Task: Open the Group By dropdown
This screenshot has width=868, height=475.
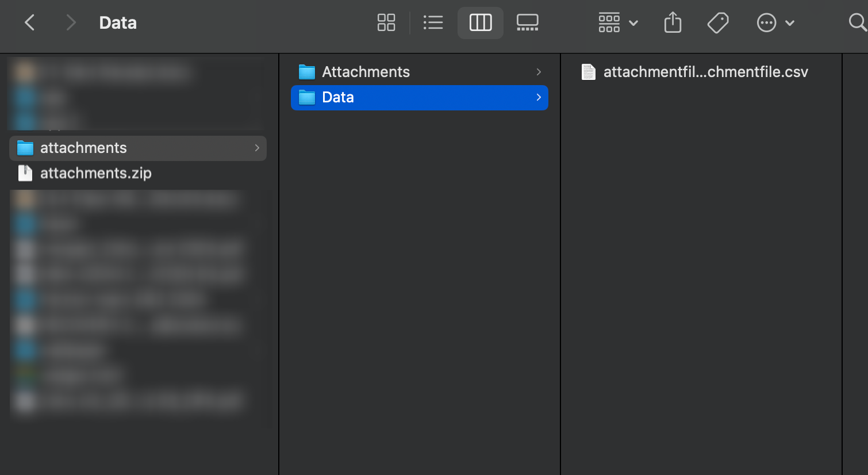Action: [x=617, y=23]
